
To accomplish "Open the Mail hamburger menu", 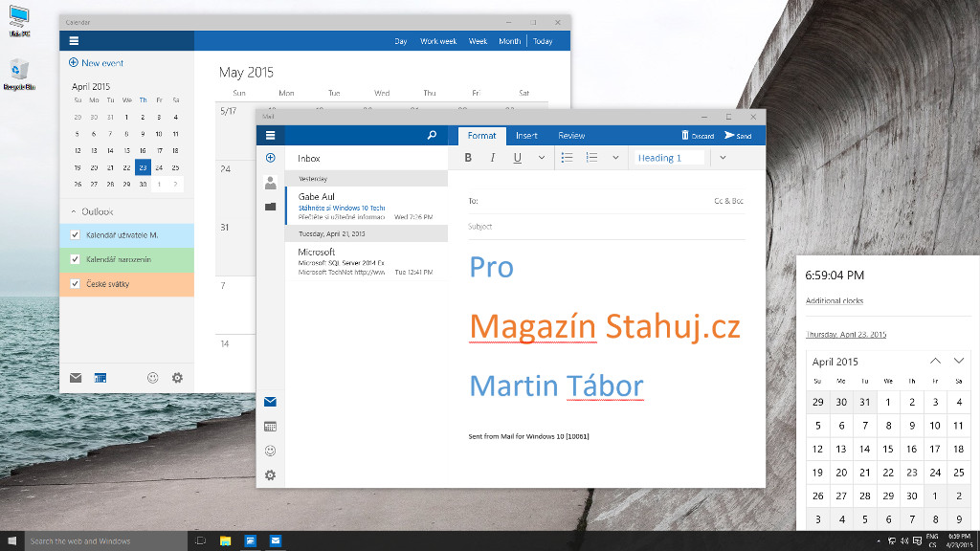I will [x=270, y=135].
